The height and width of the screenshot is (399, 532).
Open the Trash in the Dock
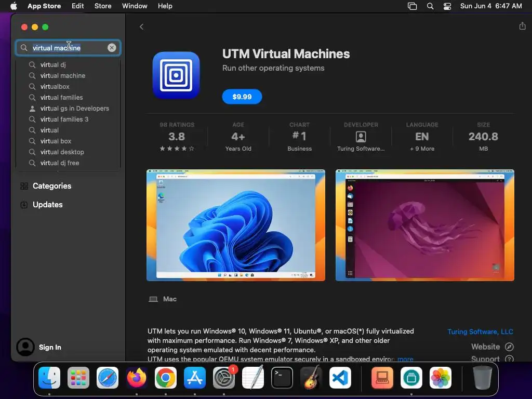click(x=483, y=378)
